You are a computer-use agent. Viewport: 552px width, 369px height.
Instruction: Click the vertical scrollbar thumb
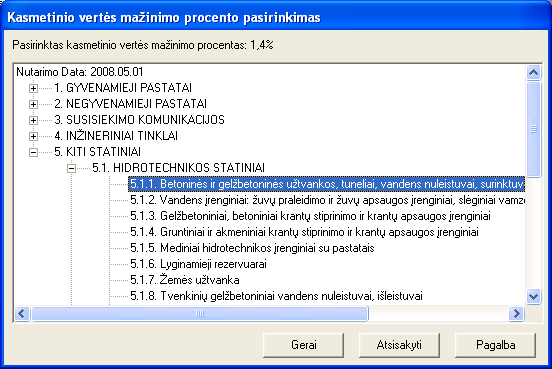point(533,129)
